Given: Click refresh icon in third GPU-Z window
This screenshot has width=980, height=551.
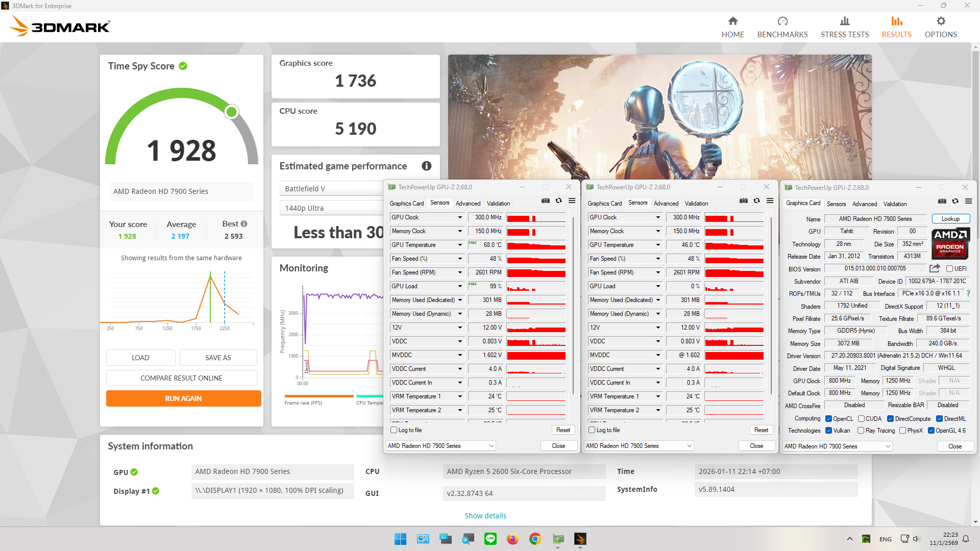Looking at the screenshot, I should (955, 202).
